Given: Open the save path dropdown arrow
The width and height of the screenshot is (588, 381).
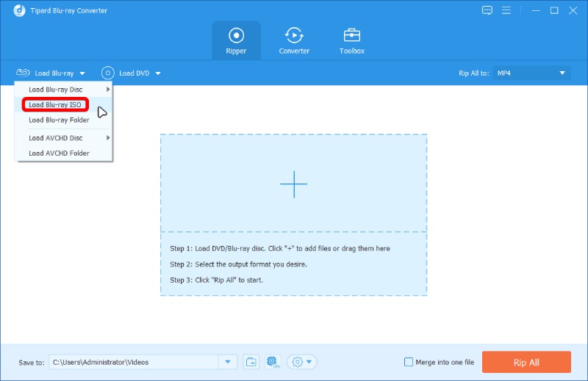Looking at the screenshot, I should point(228,362).
